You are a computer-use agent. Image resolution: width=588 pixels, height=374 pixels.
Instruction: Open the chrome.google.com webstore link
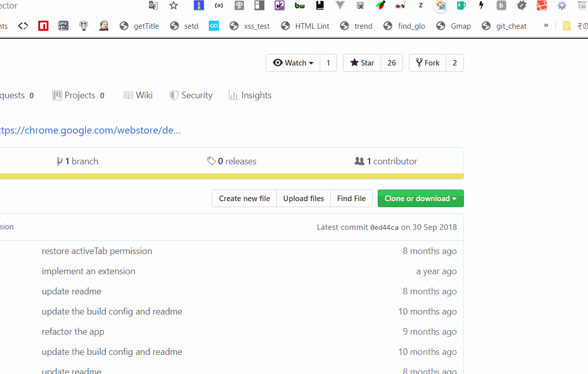tap(90, 131)
